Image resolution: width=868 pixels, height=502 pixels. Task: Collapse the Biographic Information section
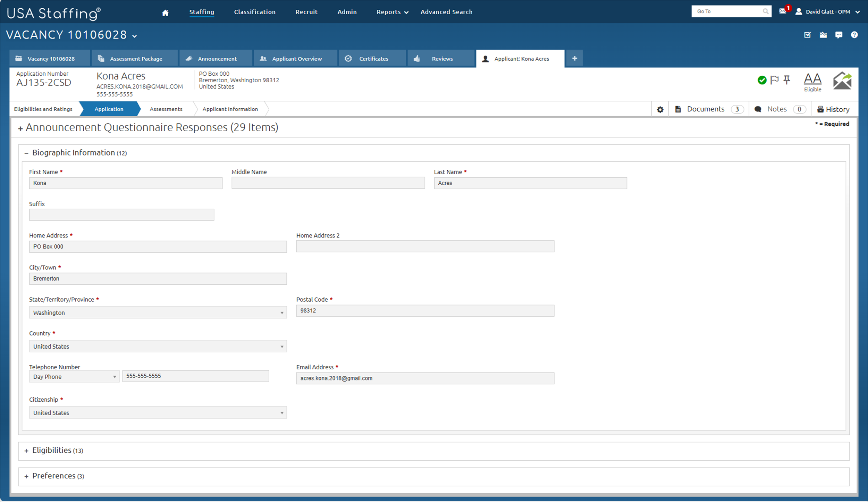(26, 153)
